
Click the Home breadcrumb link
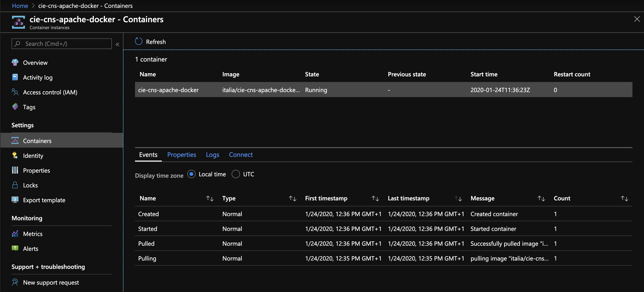(x=20, y=6)
